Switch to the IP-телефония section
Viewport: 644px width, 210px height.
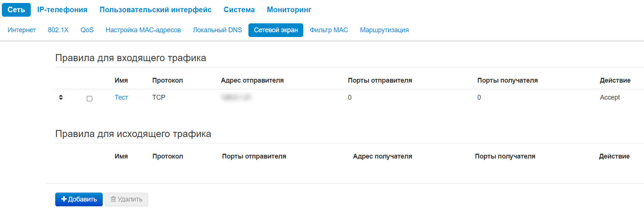click(62, 10)
